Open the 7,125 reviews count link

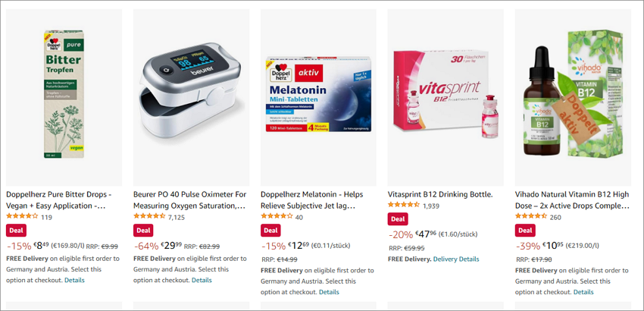(x=177, y=217)
